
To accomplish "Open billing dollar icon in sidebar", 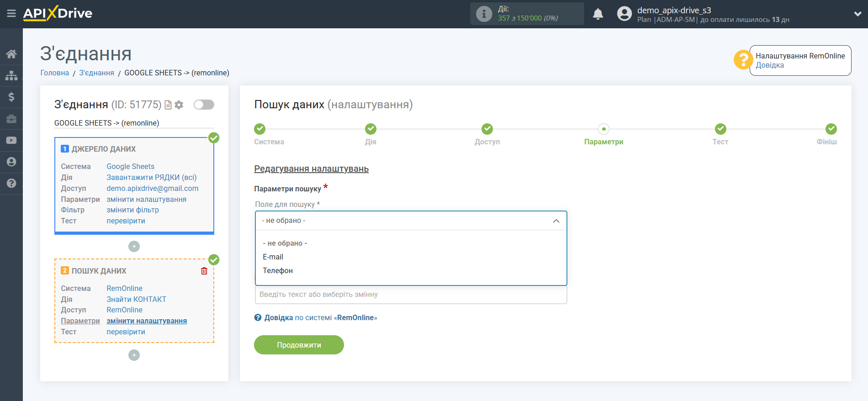I will [x=11, y=97].
